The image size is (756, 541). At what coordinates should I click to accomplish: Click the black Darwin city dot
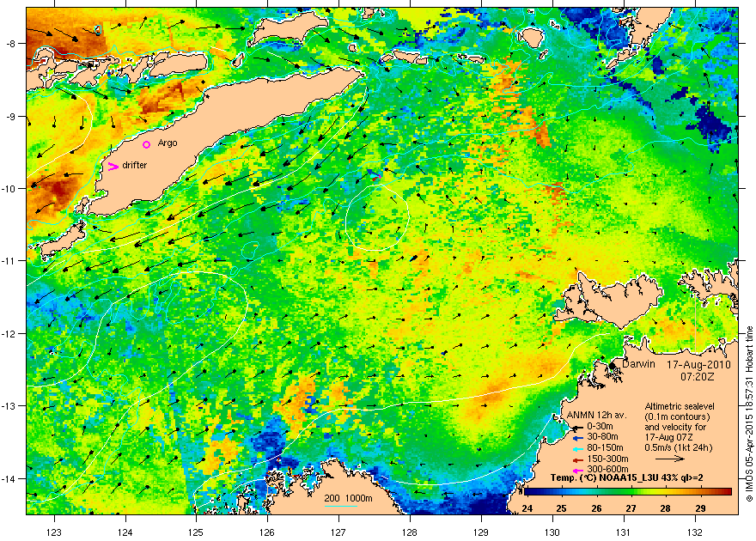pyautogui.click(x=613, y=366)
